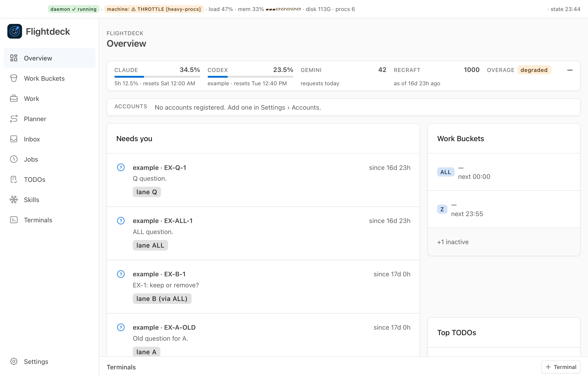The image size is (588, 377).
Task: Click the ALL bucket badge
Action: pyautogui.click(x=446, y=172)
